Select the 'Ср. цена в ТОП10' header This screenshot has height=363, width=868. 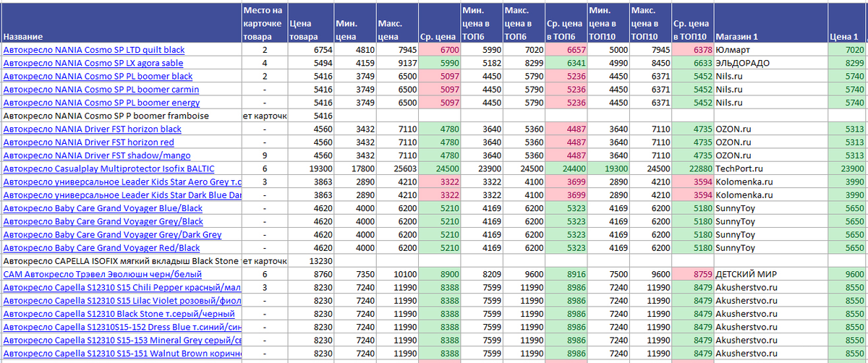tap(692, 22)
